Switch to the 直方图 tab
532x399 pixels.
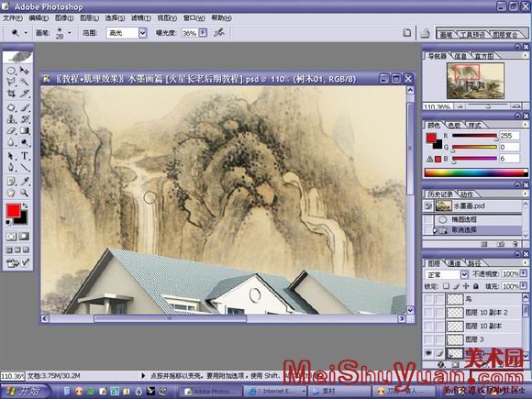pos(483,56)
